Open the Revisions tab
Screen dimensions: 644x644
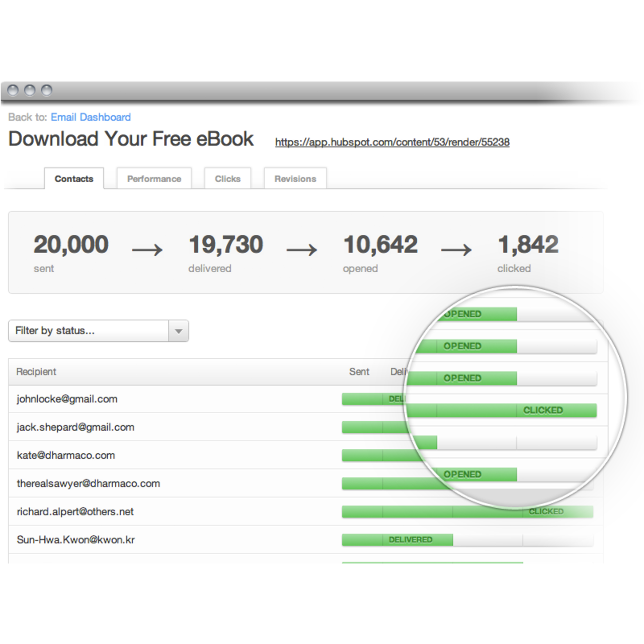pyautogui.click(x=295, y=179)
